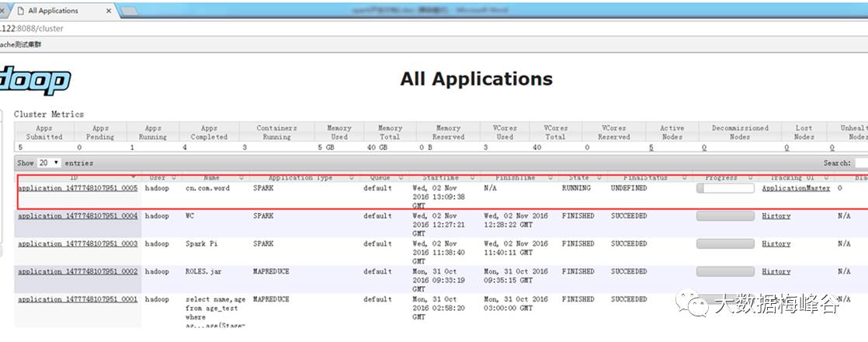
Task: Open History link for ROLES.jar application
Action: [x=776, y=271]
